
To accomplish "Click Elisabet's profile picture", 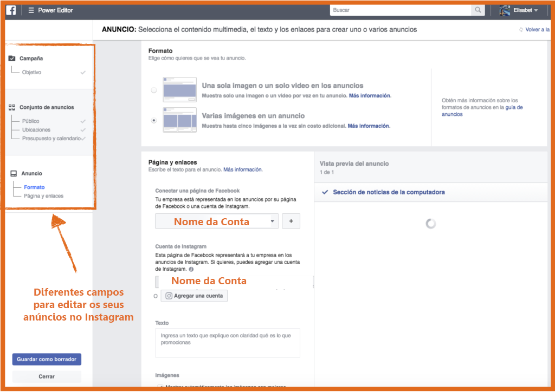I will (x=505, y=10).
